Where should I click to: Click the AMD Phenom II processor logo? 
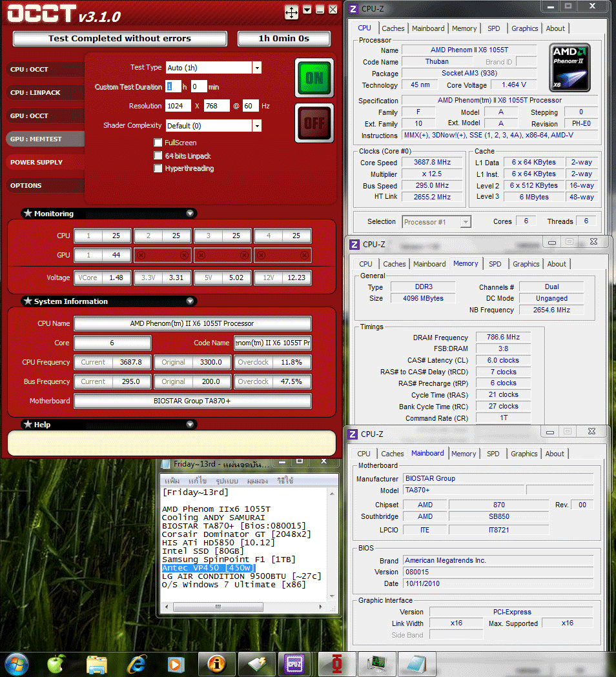tap(570, 67)
